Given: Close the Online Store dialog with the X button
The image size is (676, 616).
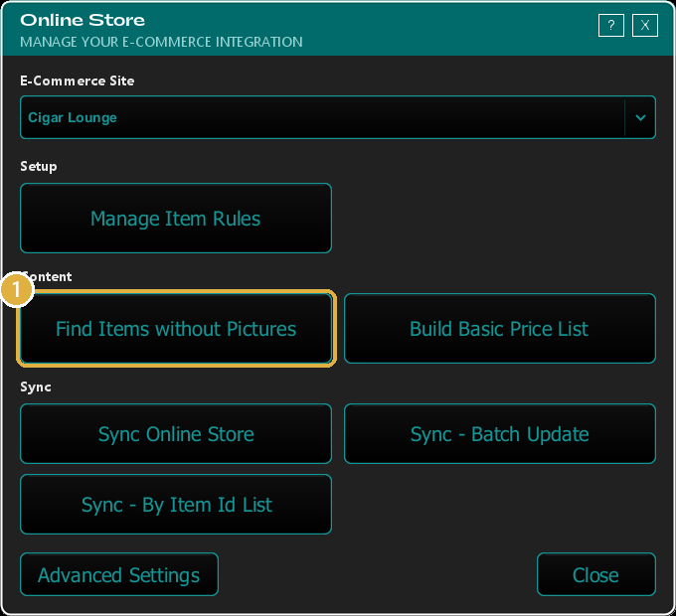Looking at the screenshot, I should point(645,26).
